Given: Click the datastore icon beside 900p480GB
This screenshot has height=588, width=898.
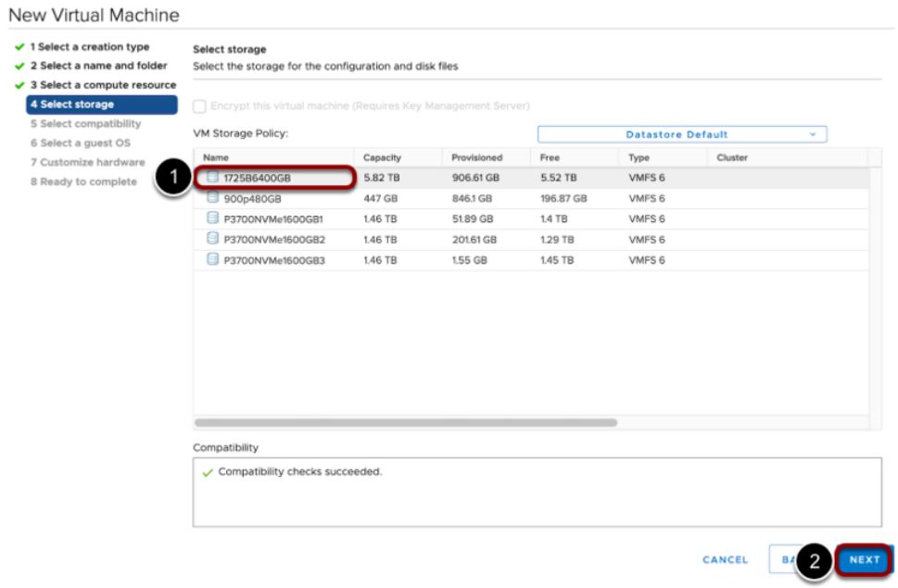Looking at the screenshot, I should tap(212, 198).
